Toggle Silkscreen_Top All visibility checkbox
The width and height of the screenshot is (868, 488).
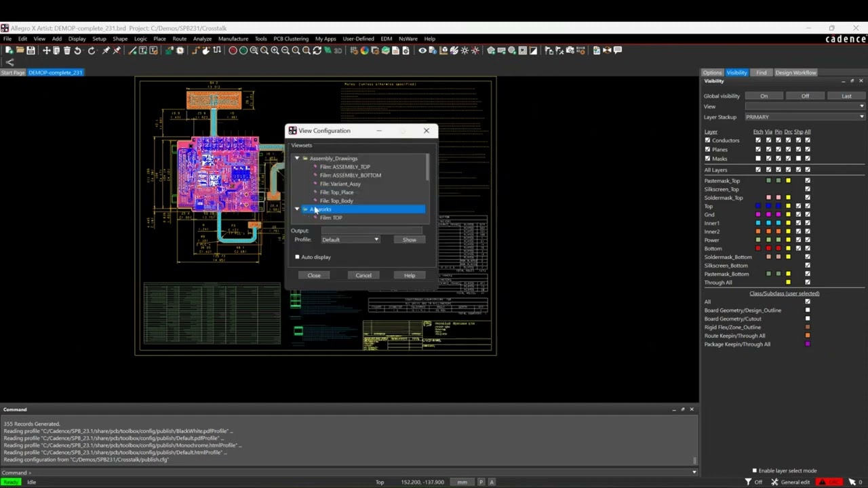[x=808, y=189]
